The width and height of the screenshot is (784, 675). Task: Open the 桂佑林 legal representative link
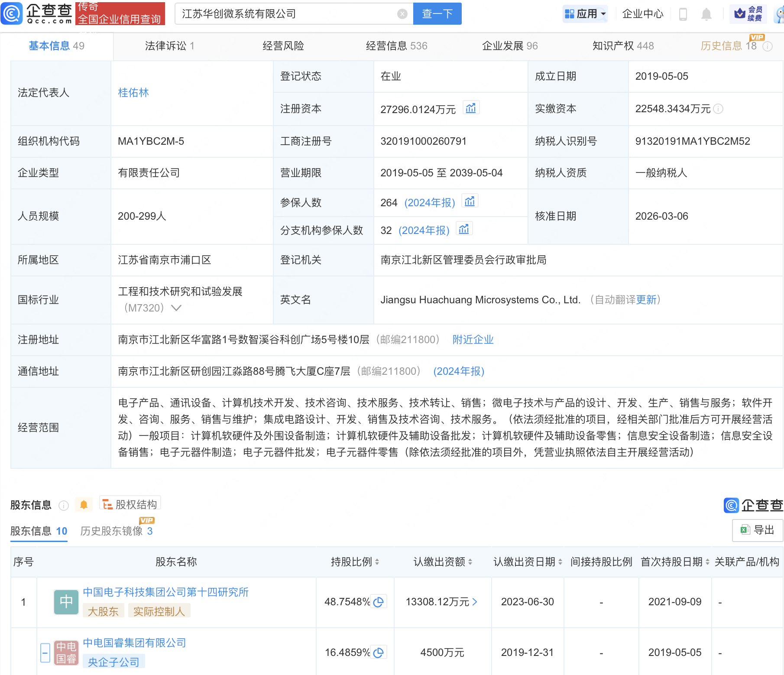point(133,92)
